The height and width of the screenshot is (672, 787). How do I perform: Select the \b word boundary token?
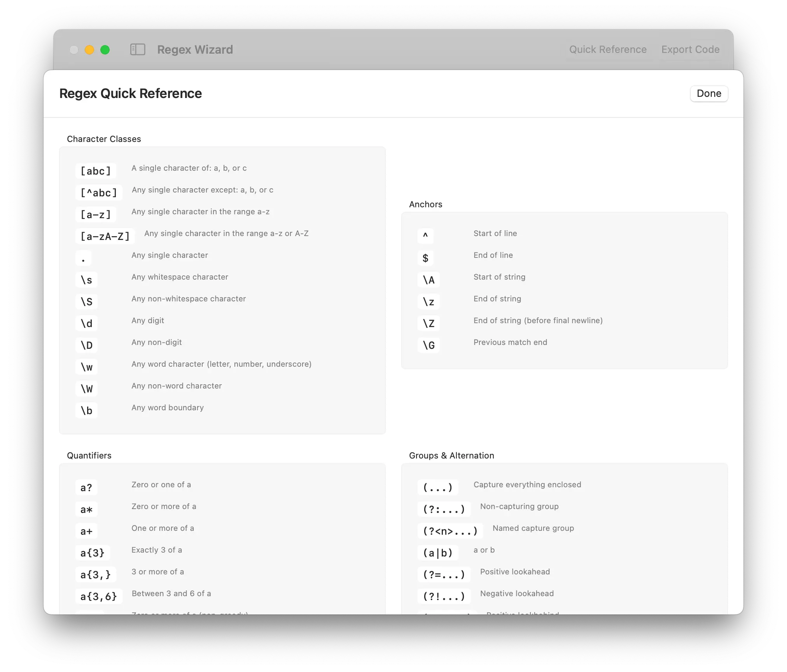click(86, 411)
